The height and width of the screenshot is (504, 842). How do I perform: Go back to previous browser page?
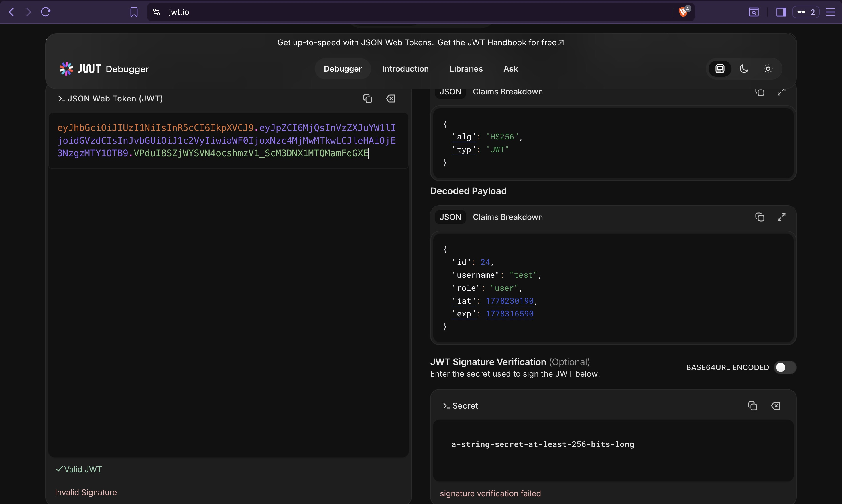[x=12, y=12]
